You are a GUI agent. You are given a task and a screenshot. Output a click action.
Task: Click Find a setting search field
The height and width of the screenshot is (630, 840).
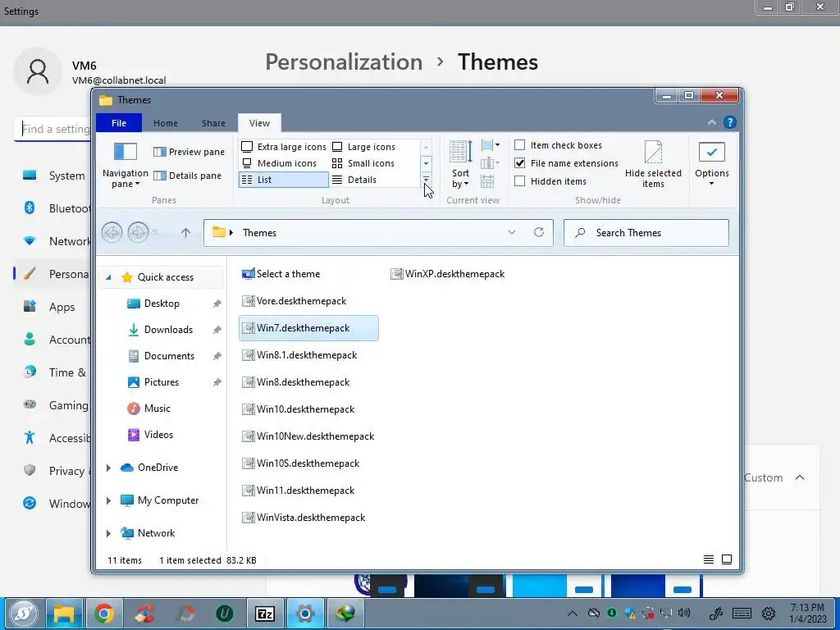52,129
